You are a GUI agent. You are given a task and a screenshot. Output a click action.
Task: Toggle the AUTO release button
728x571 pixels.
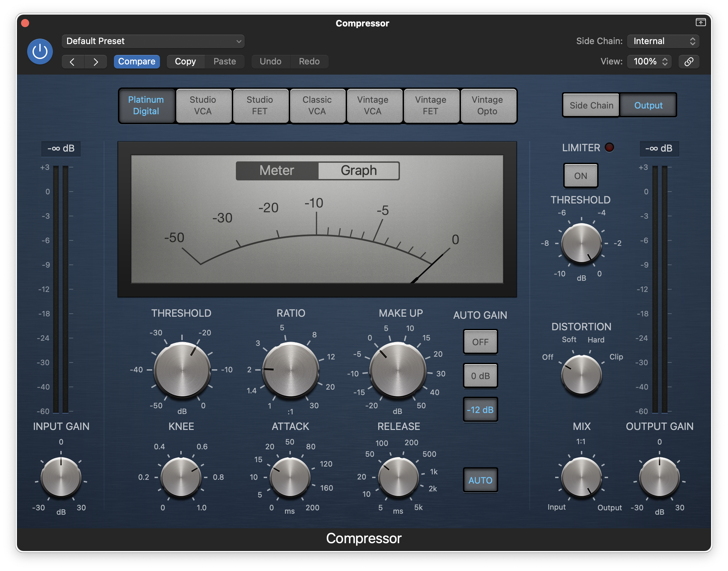click(480, 480)
